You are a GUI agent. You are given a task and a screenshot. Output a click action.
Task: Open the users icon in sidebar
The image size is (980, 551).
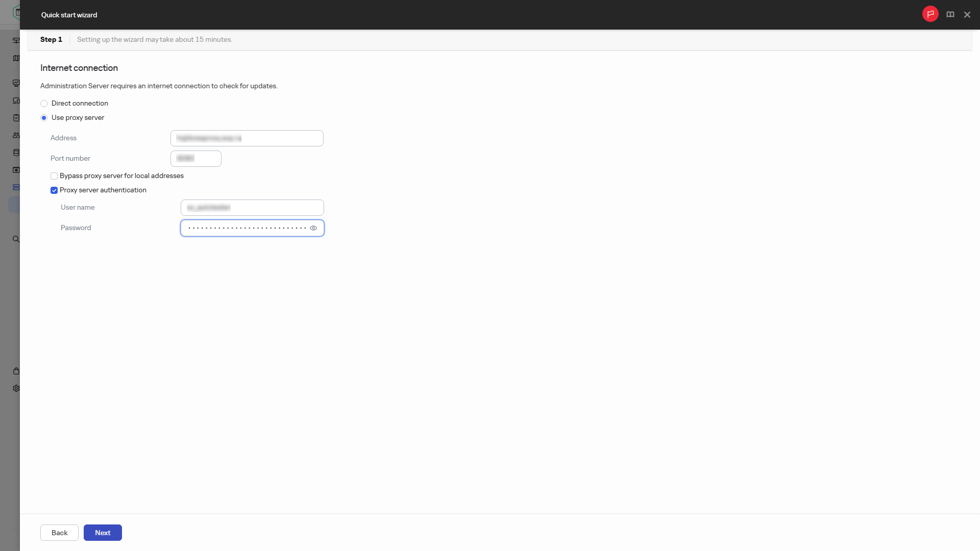(x=16, y=135)
